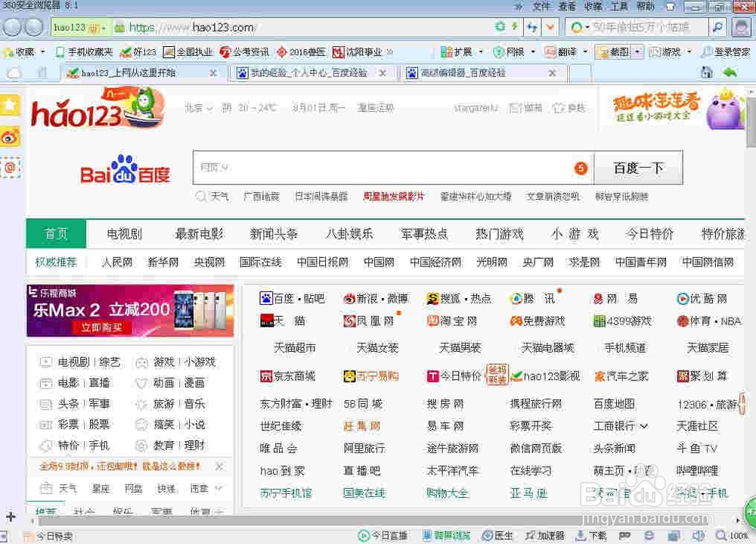Click the plus icon at sidebar bottom

(x=11, y=517)
